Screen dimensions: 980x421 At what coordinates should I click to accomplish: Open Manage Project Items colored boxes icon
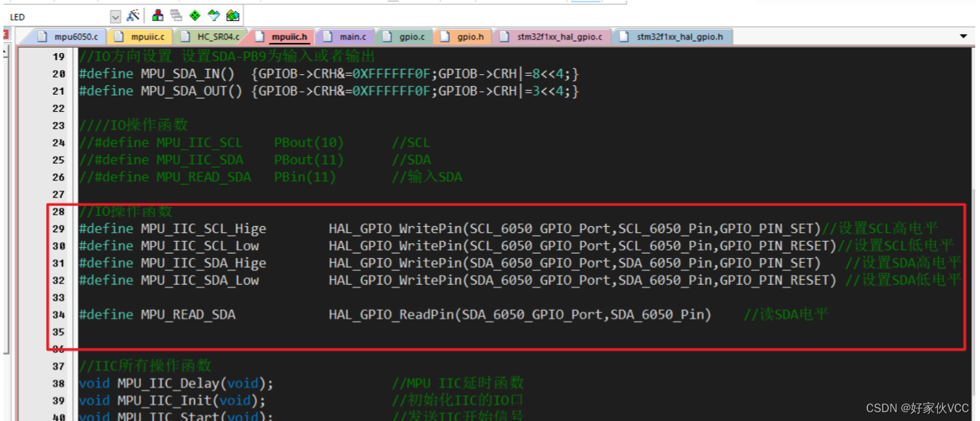[157, 15]
